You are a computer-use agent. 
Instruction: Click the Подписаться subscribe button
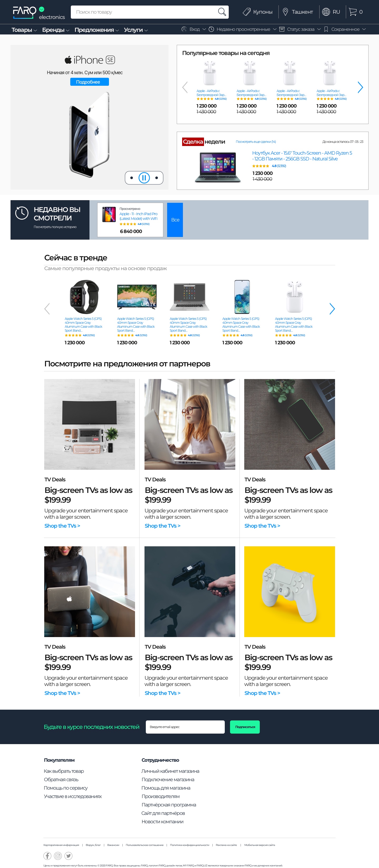tap(245, 726)
